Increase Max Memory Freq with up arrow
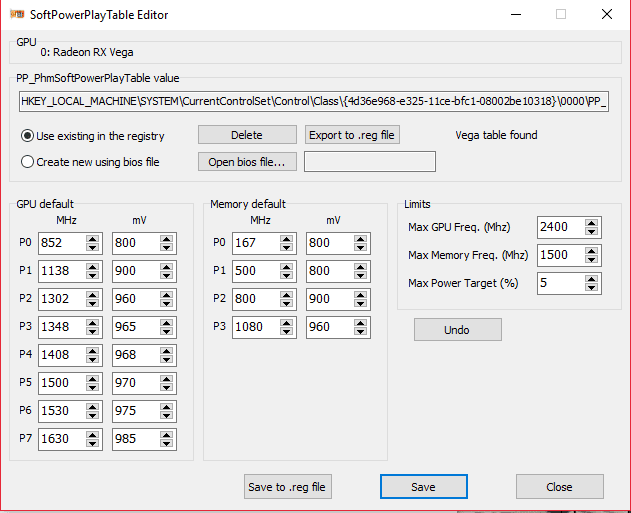This screenshot has width=631, height=513. pyautogui.click(x=591, y=251)
